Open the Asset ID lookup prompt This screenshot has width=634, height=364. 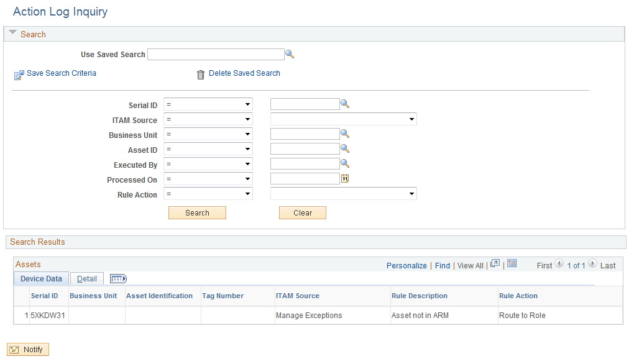click(346, 148)
